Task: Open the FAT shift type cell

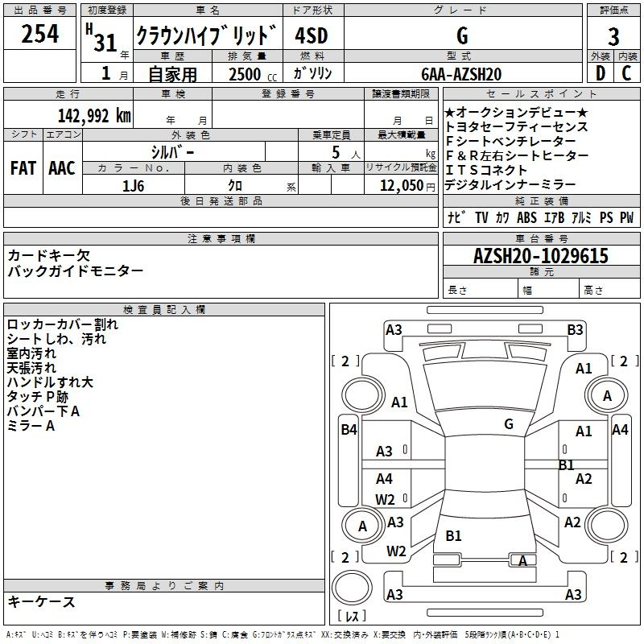Action: pos(23,167)
